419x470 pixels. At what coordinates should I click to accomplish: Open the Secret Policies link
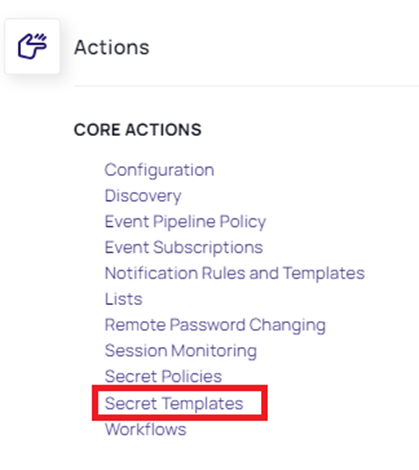pos(163,377)
